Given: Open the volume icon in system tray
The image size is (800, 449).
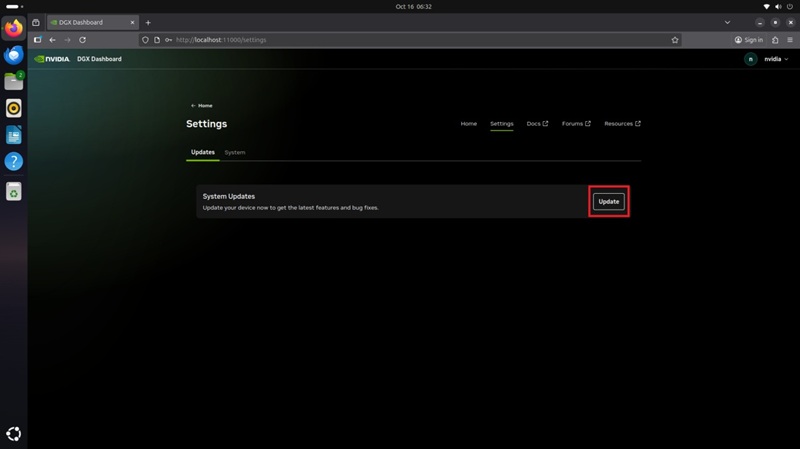Looking at the screenshot, I should tap(778, 7).
